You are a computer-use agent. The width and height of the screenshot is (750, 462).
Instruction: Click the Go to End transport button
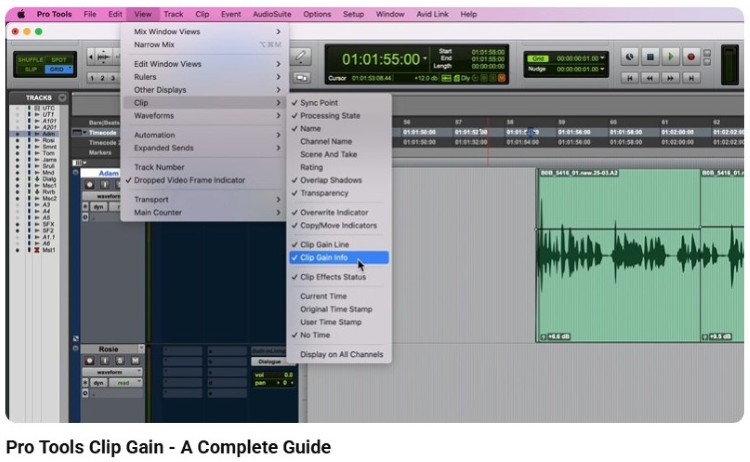click(691, 78)
